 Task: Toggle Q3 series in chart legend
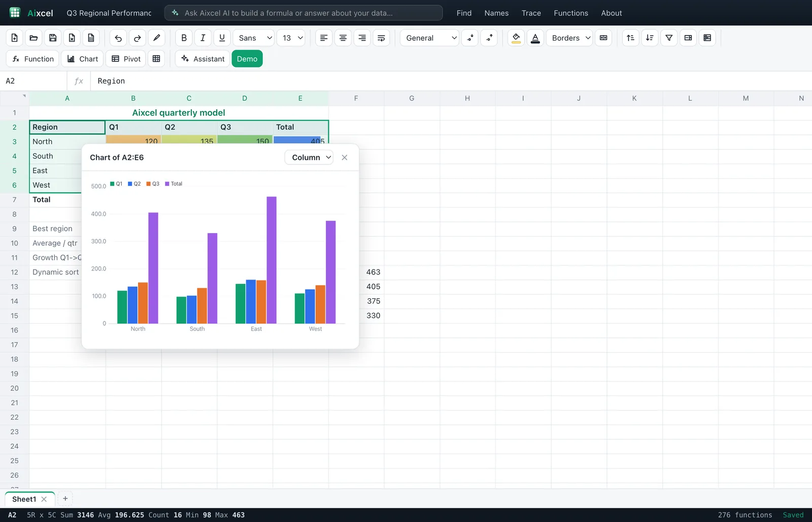click(x=153, y=184)
